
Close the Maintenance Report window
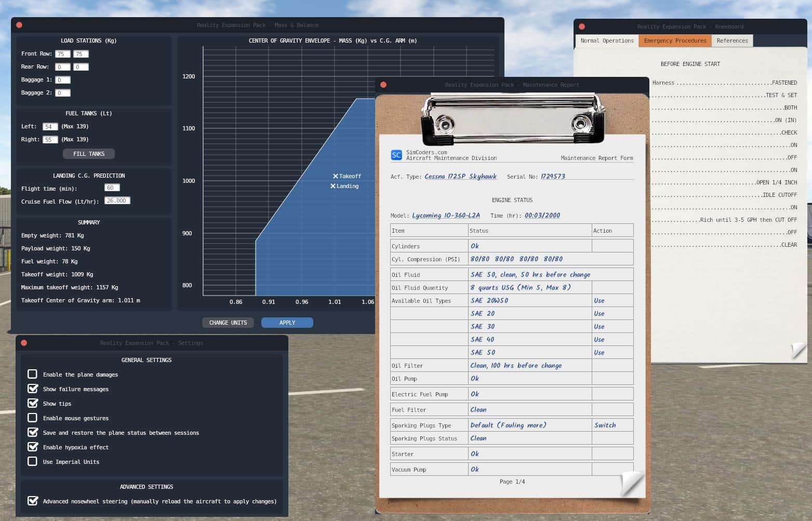383,85
